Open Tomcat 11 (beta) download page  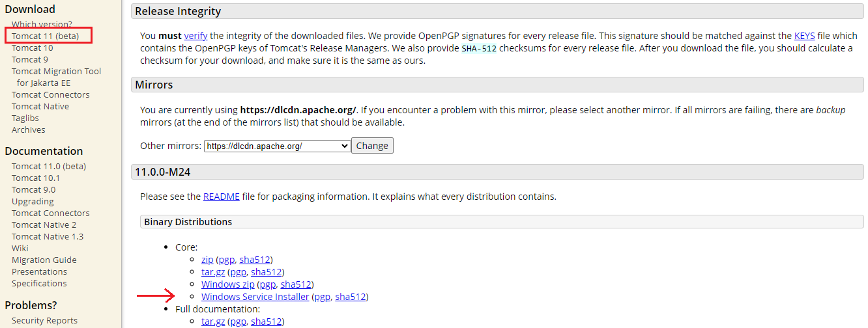coord(45,36)
